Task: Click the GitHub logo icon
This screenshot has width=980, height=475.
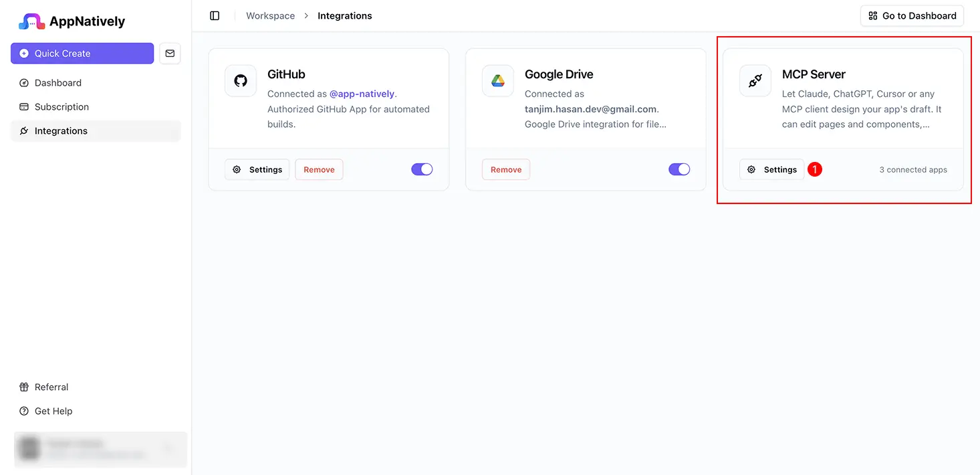Action: (241, 81)
